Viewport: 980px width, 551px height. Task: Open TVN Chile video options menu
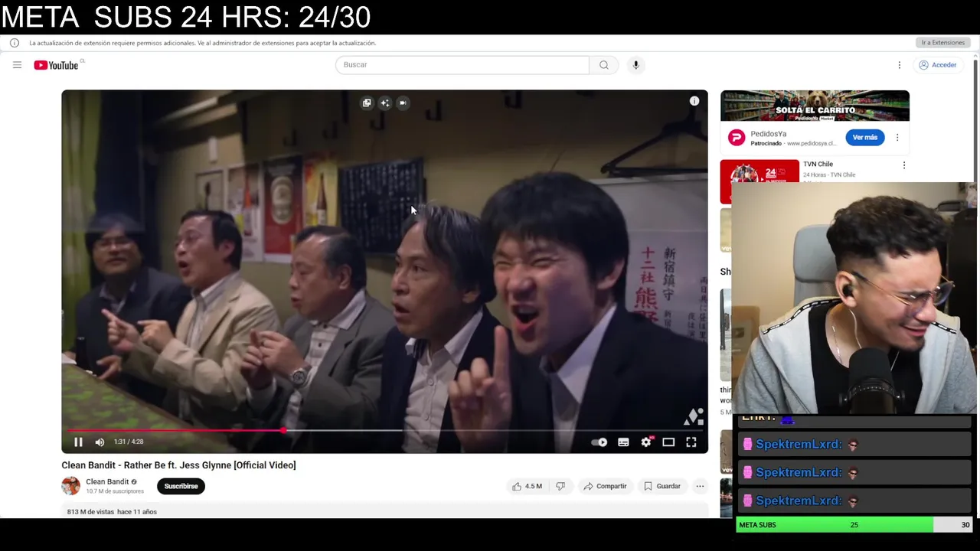point(904,165)
